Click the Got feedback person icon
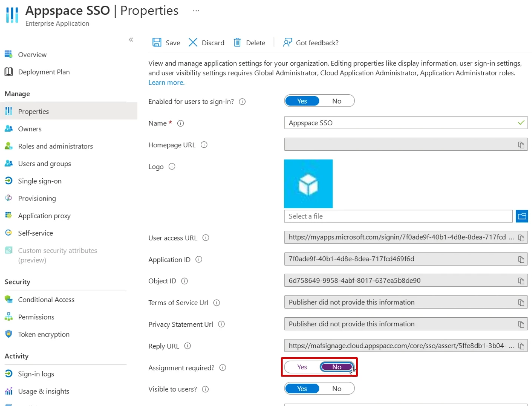The height and width of the screenshot is (406, 532). point(288,42)
